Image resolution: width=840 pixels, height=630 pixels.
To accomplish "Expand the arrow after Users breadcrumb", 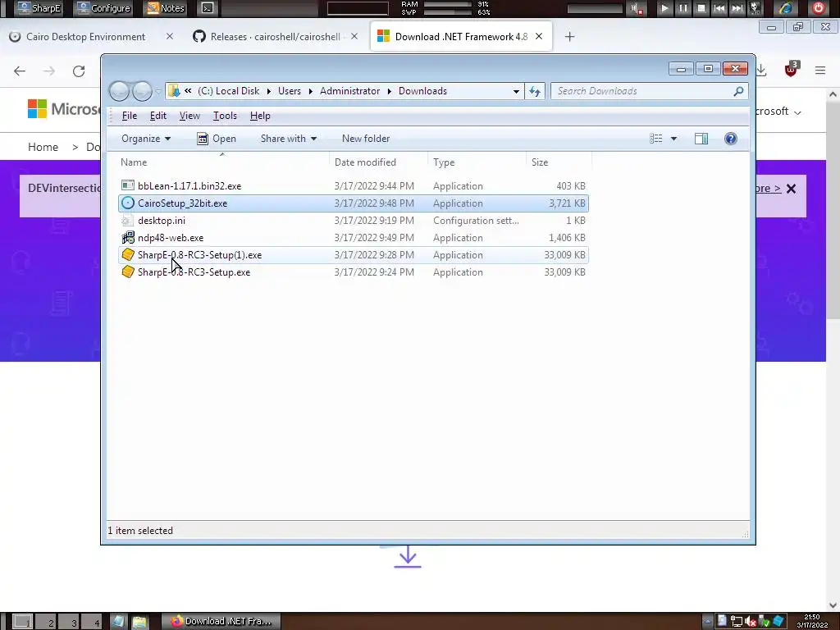I will tap(310, 91).
